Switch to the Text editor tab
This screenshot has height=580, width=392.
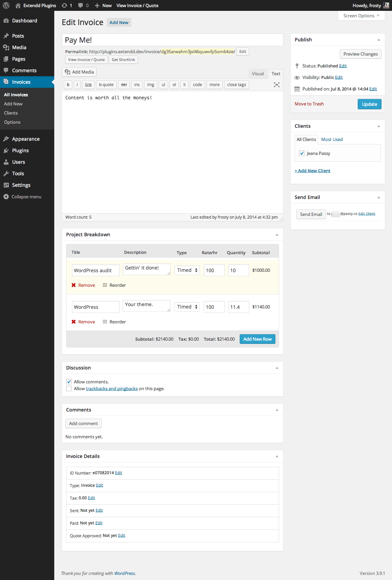(x=276, y=74)
